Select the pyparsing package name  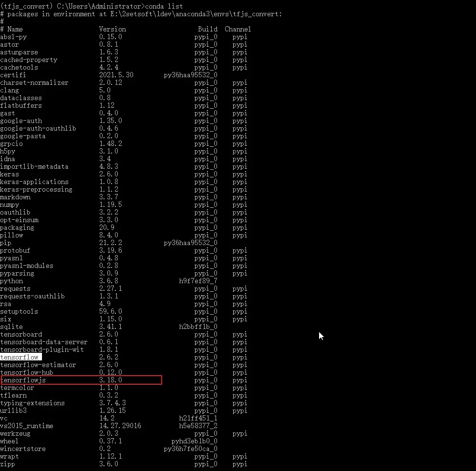pos(17,274)
